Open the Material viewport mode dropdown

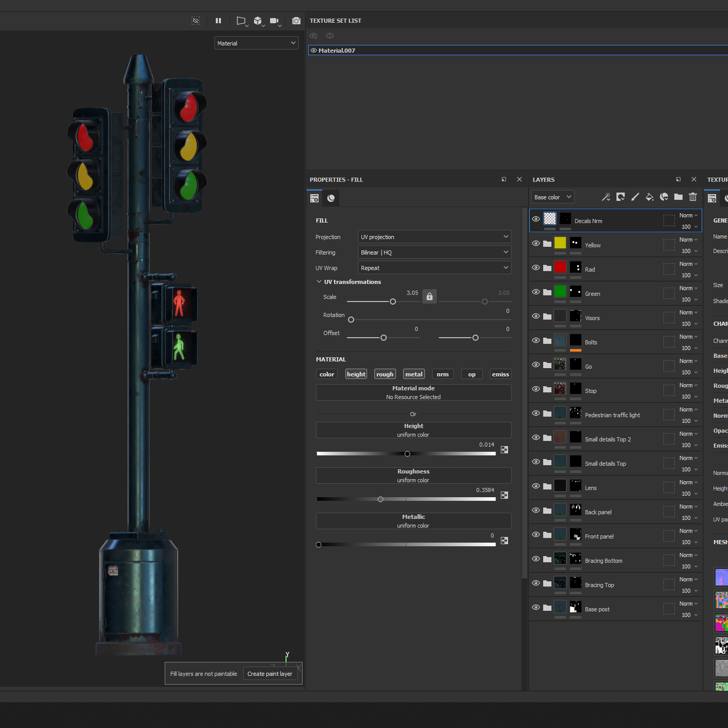(x=256, y=43)
